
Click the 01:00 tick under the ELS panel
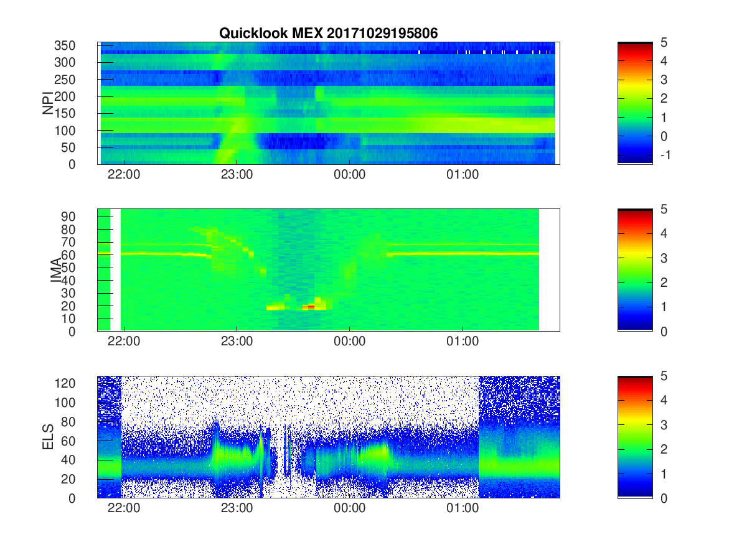[x=463, y=508]
